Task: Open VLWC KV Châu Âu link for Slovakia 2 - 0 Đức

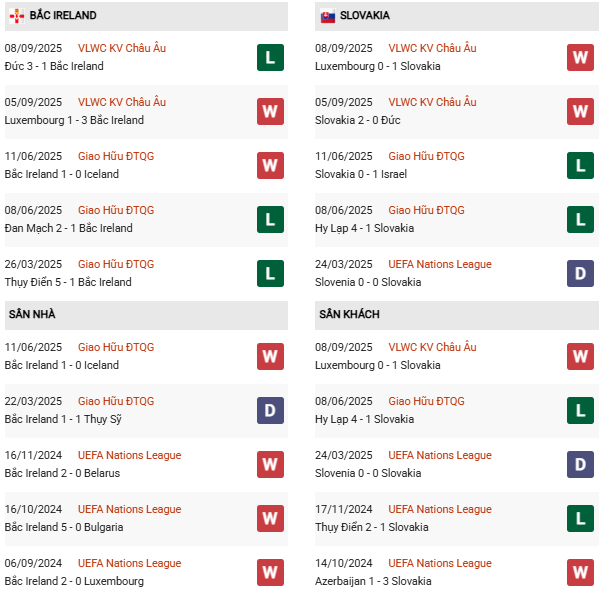Action: click(x=432, y=102)
